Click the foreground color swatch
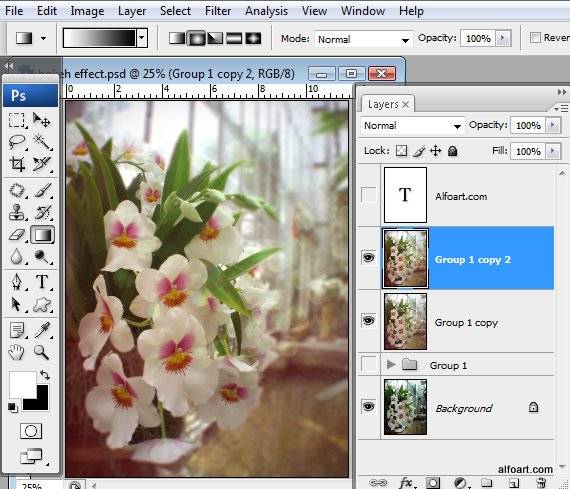The image size is (570, 489). (22, 384)
